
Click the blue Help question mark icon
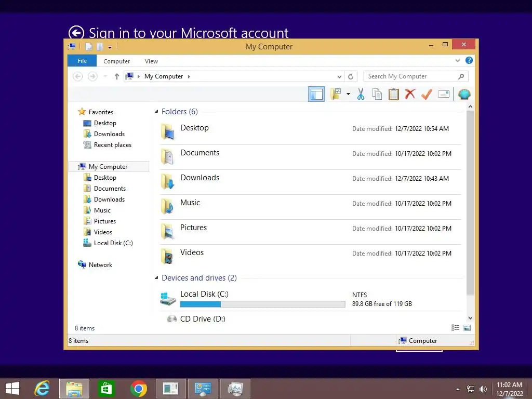pos(469,60)
